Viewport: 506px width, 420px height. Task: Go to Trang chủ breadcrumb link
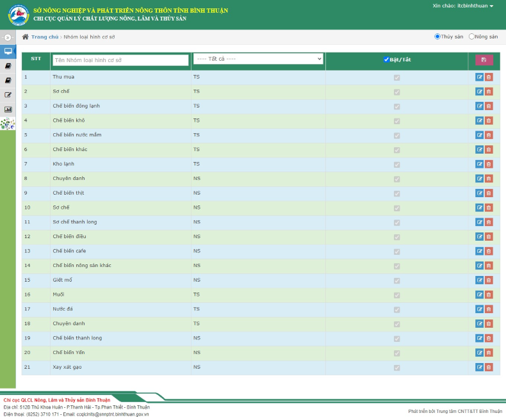45,37
